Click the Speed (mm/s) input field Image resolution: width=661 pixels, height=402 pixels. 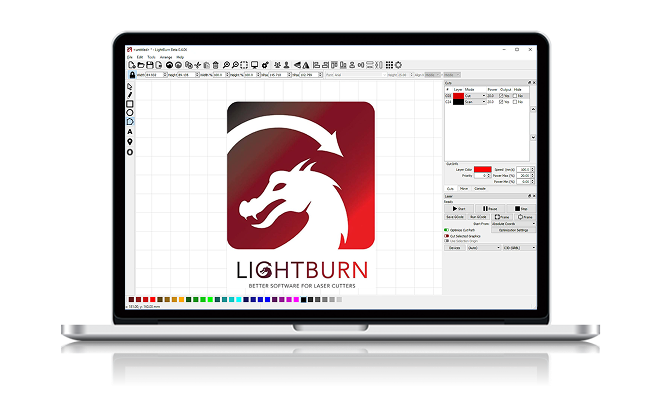coord(525,169)
